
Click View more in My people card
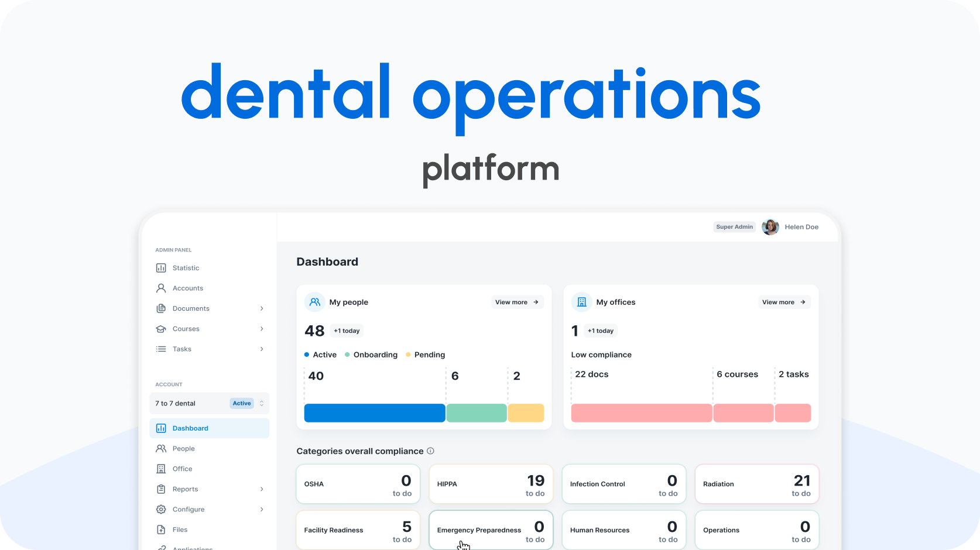click(517, 302)
